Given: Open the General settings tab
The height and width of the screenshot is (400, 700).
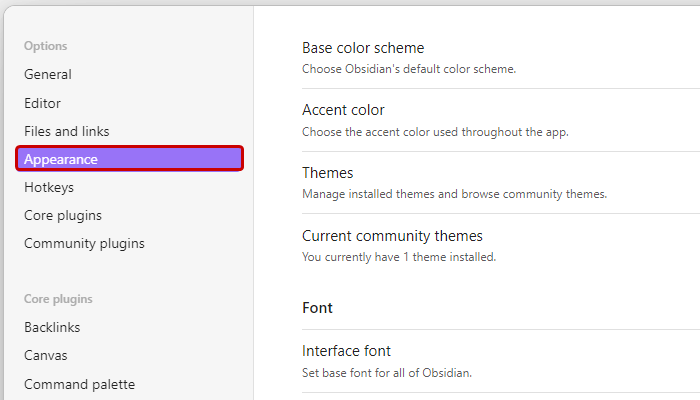Looking at the screenshot, I should click(x=48, y=74).
